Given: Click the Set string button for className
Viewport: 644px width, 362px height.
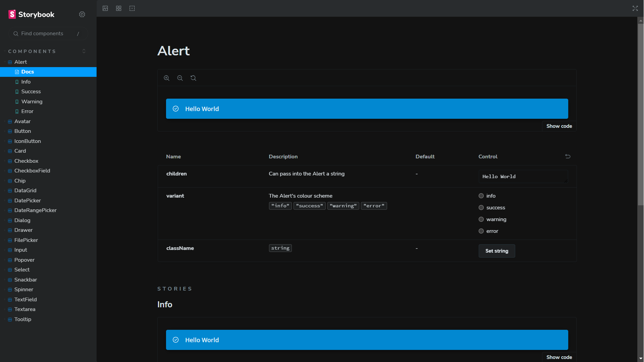Looking at the screenshot, I should click(x=496, y=251).
